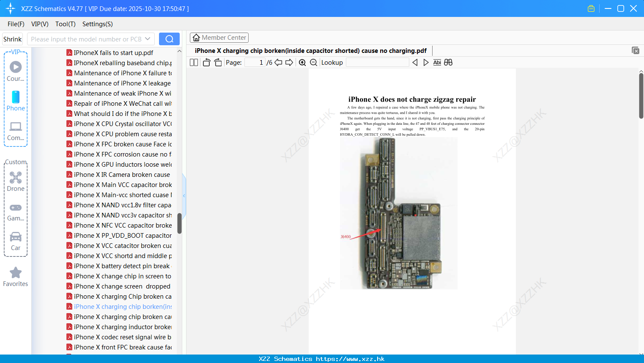Open 'iPhone X codec reset signal wire' file
The image size is (644, 363).
(119, 337)
